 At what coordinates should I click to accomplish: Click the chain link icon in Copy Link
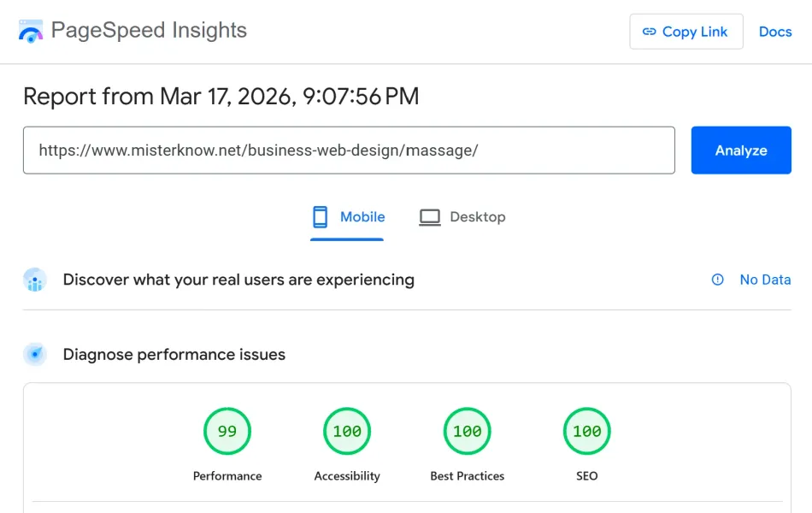(x=649, y=32)
